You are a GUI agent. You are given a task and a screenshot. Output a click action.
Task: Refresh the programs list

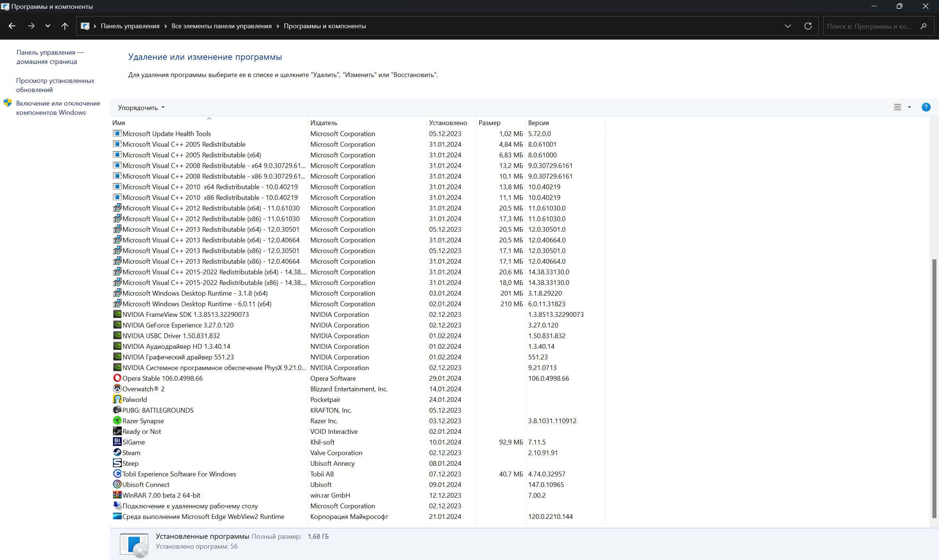click(x=808, y=26)
